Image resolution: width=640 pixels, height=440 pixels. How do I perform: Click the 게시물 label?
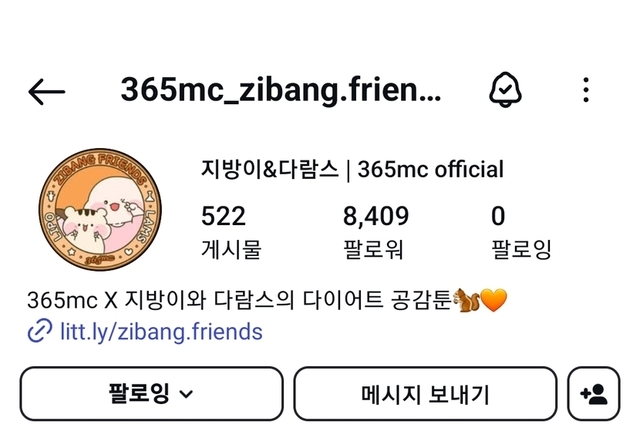[231, 249]
